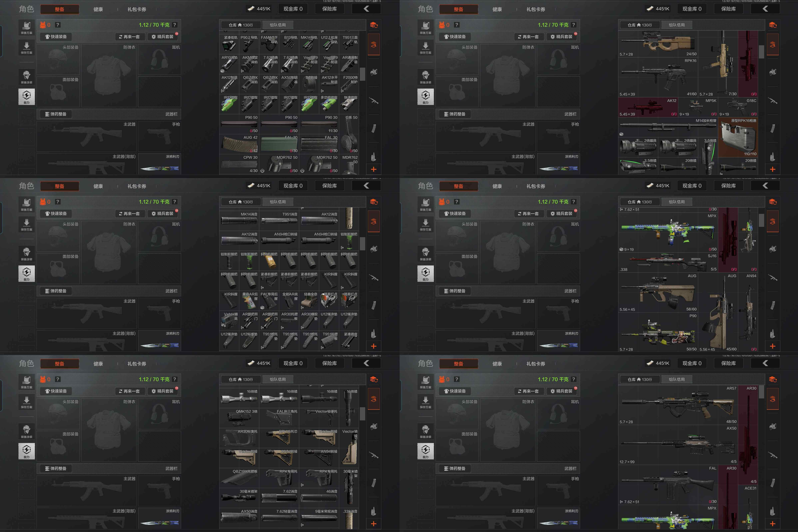Pick the AX50制退器 muzzle brake
This screenshot has height=532, width=798.
pyautogui.click(x=289, y=84)
